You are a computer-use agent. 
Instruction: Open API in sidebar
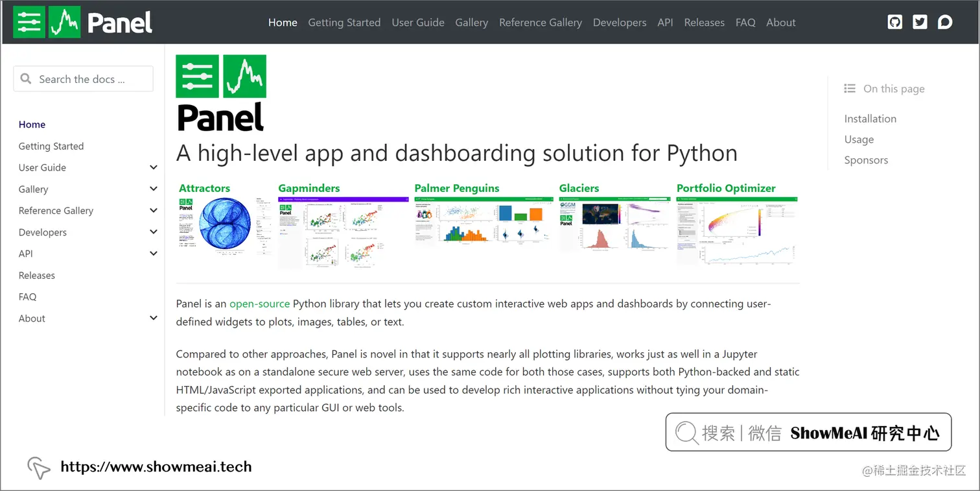(26, 254)
